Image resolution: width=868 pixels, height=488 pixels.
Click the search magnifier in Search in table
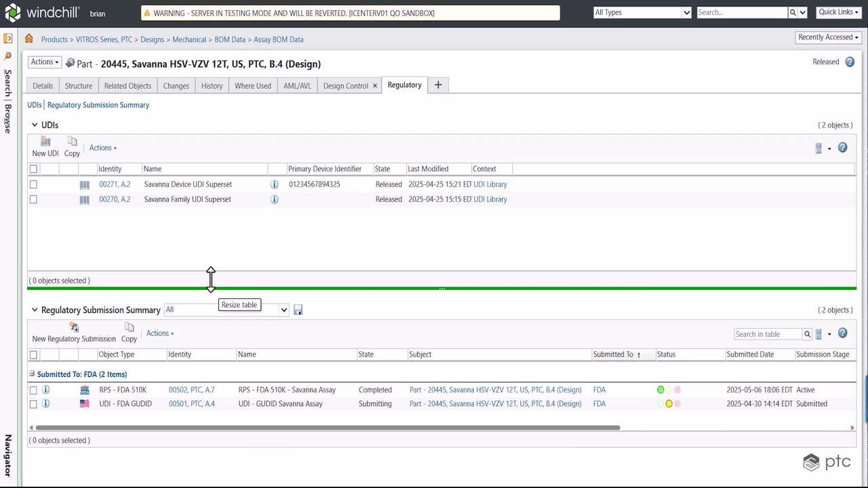coord(807,334)
